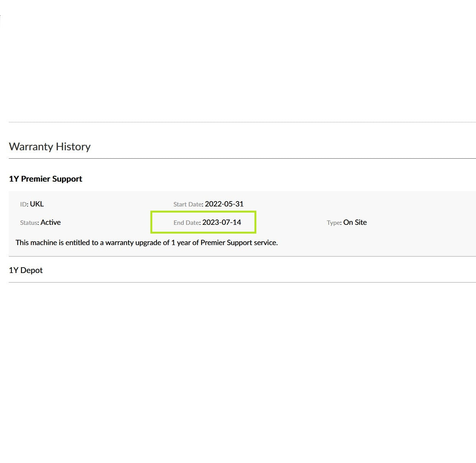
Task: Click the End Date label
Action: coord(187,223)
